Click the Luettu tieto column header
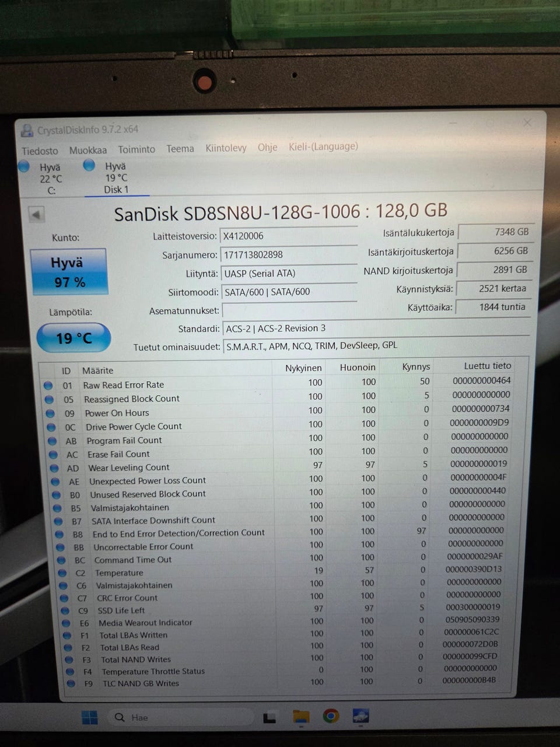The image size is (560, 747). tap(487, 366)
